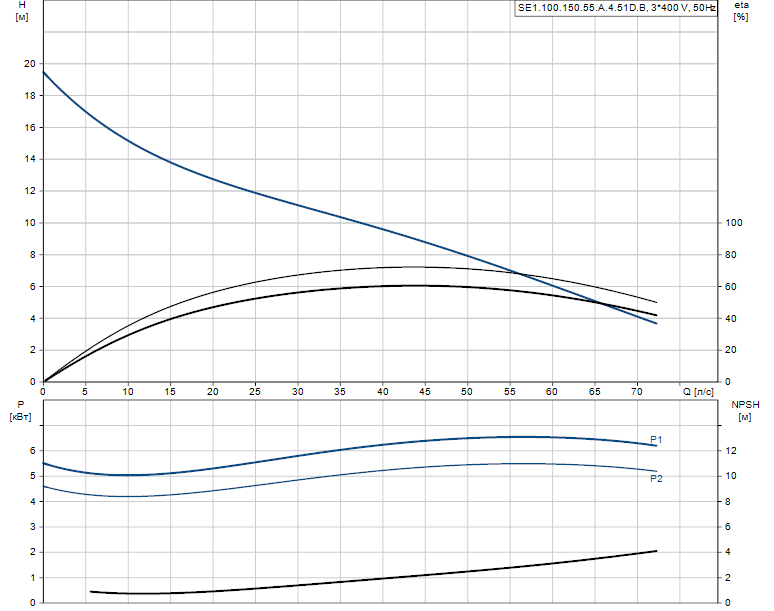
Task: Click the left start of the NPSH curve
Action: [x=91, y=591]
